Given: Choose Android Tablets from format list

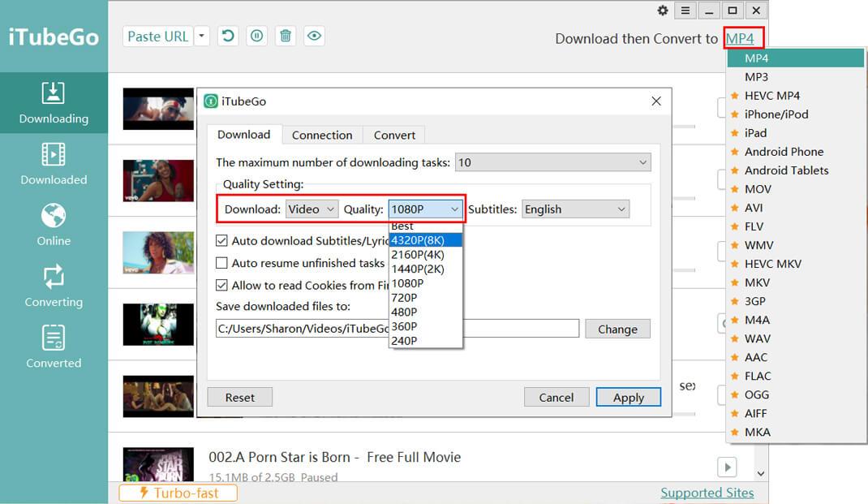Looking at the screenshot, I should (x=796, y=170).
